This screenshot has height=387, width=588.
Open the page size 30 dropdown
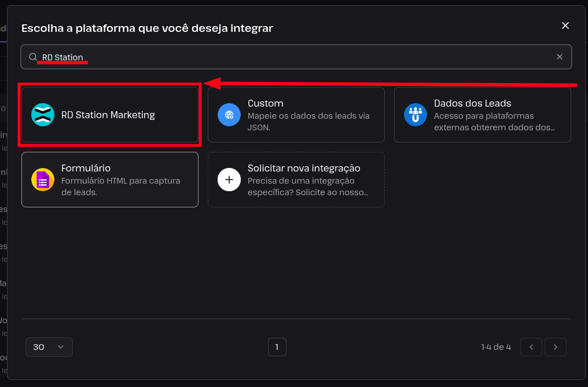tap(49, 347)
